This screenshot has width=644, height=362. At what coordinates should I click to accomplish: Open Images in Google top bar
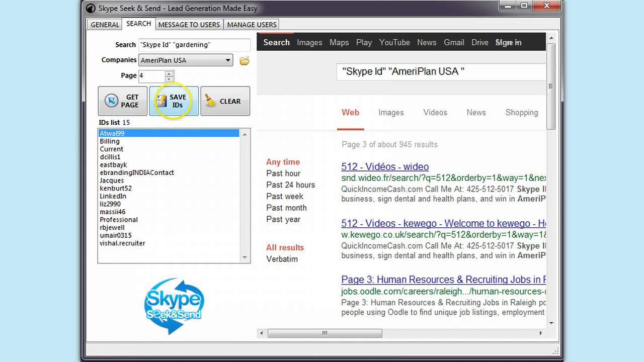[x=309, y=42]
